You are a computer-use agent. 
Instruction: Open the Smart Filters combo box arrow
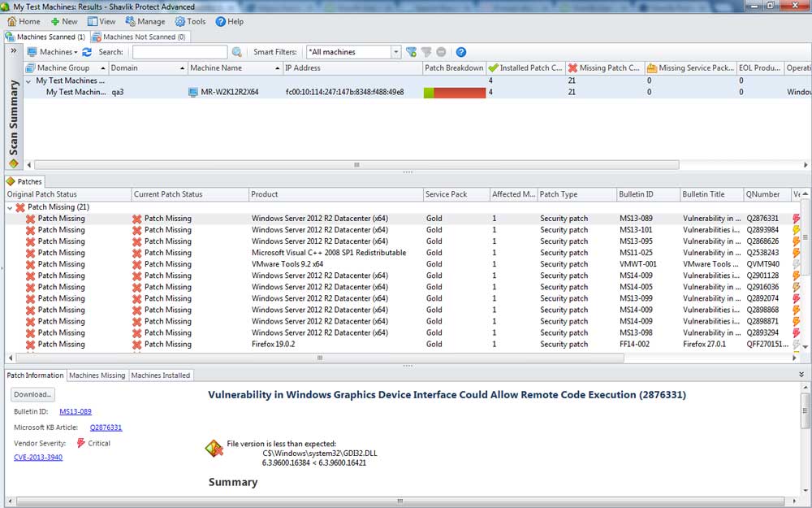tap(396, 52)
